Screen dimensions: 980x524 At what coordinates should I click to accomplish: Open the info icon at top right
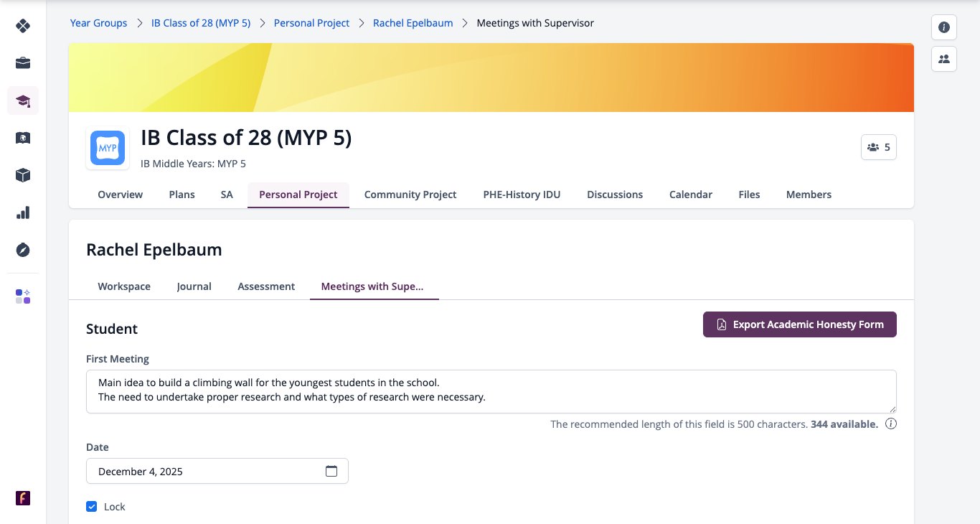(944, 27)
